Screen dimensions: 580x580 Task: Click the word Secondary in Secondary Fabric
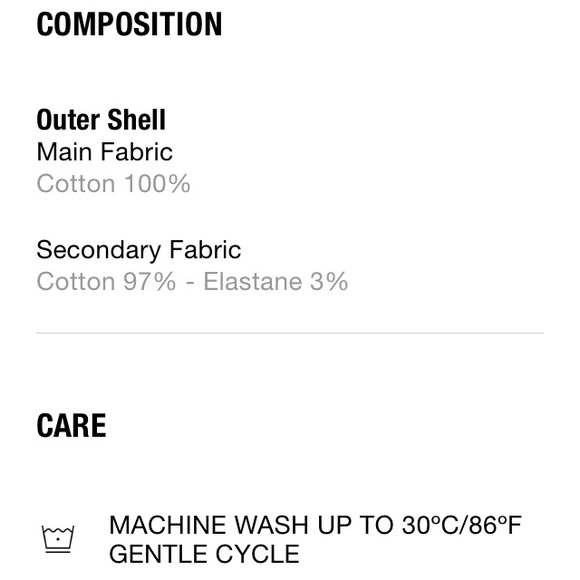tap(99, 250)
